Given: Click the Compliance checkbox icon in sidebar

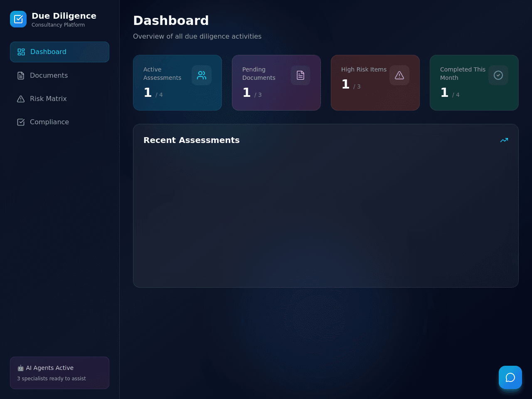Looking at the screenshot, I should 21,122.
